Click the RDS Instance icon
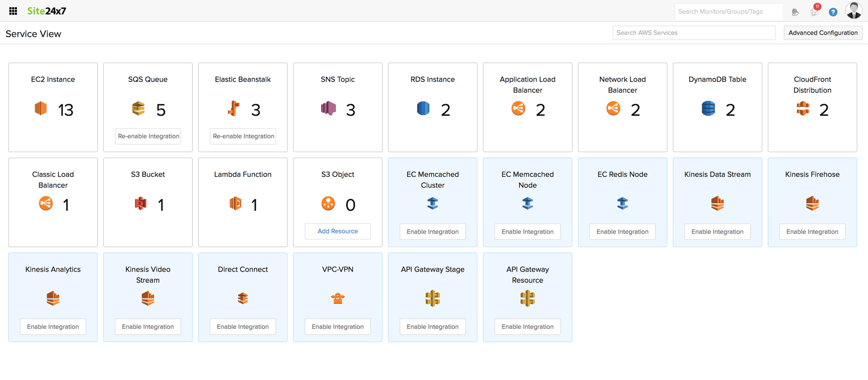Image resolution: width=868 pixels, height=380 pixels. [x=423, y=109]
